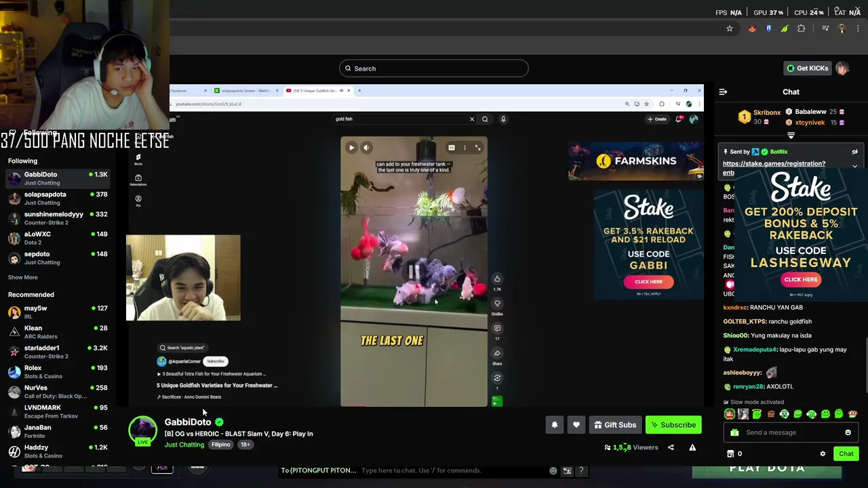Open GabbiDoto in the Following list

[x=58, y=178]
